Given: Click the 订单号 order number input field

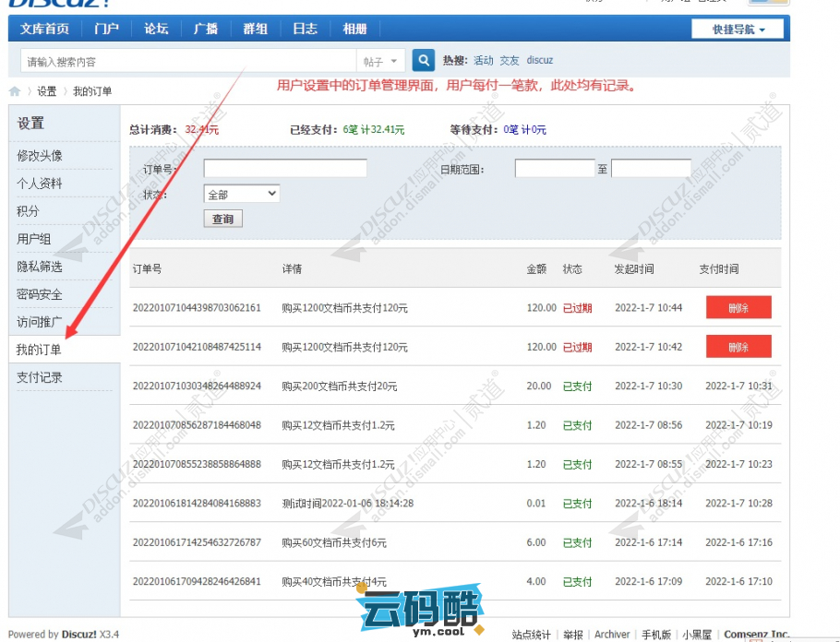Looking at the screenshot, I should pyautogui.click(x=284, y=169).
